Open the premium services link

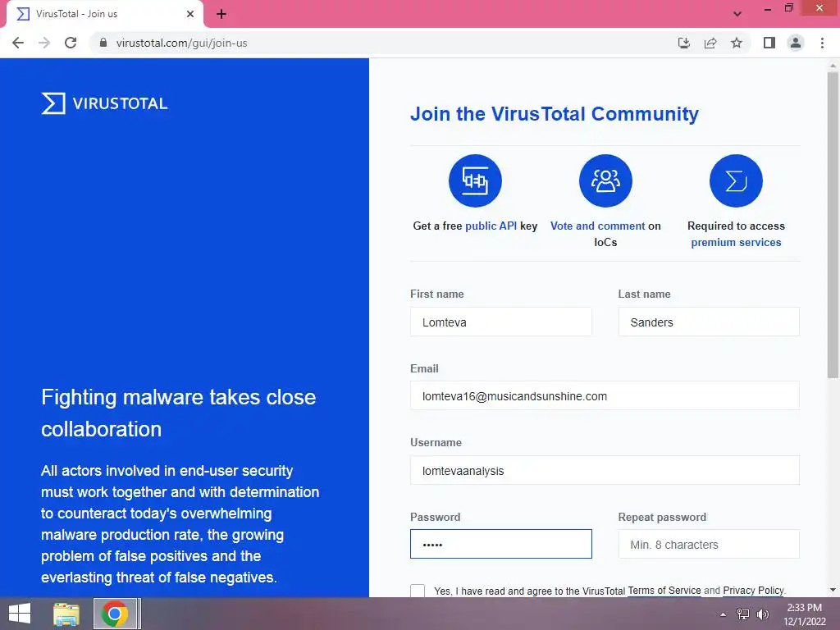click(736, 242)
